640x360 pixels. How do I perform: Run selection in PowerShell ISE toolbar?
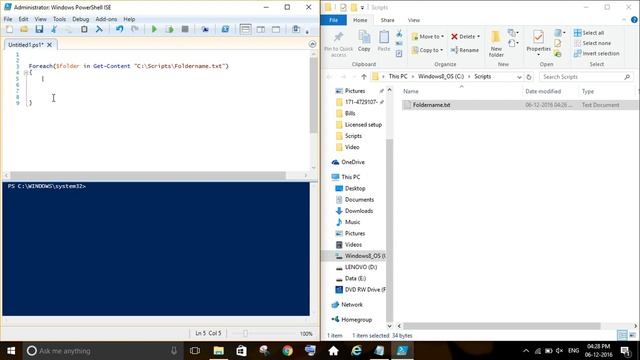tap(169, 29)
